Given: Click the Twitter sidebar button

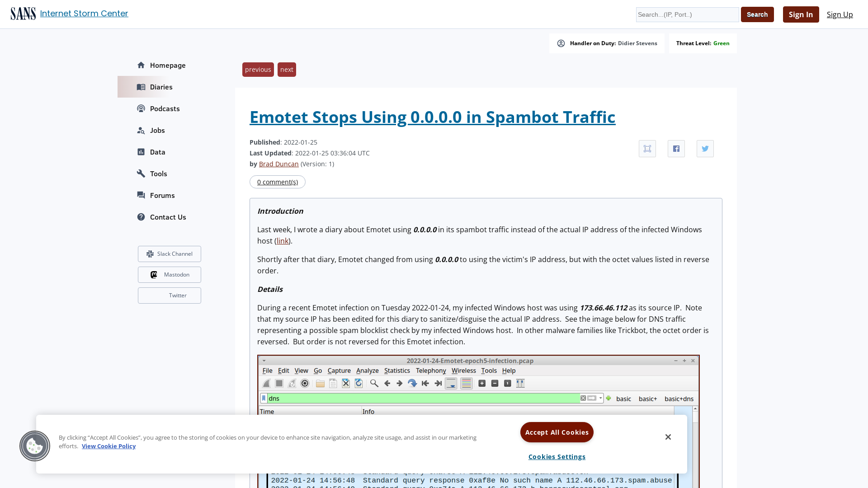Looking at the screenshot, I should click(170, 296).
